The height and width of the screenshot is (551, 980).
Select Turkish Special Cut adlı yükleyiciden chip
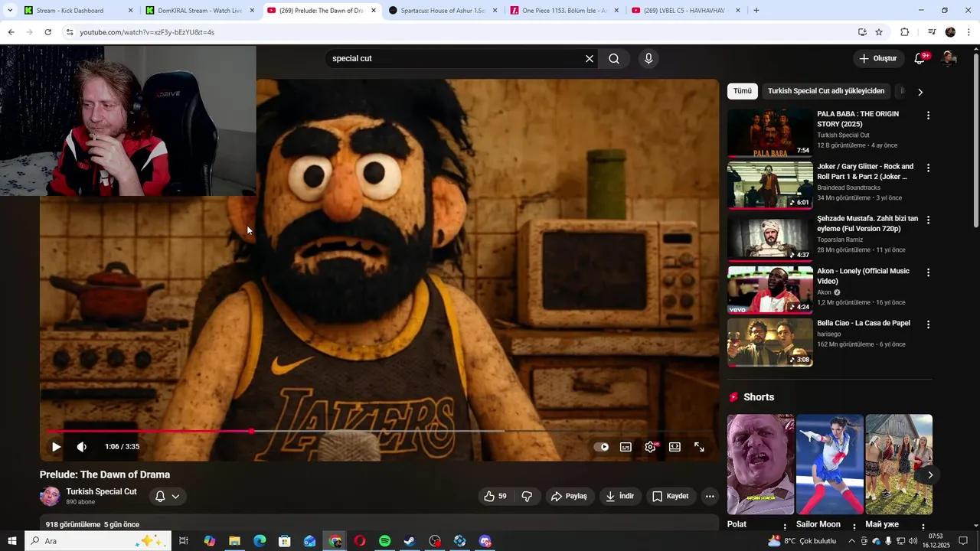click(x=826, y=91)
